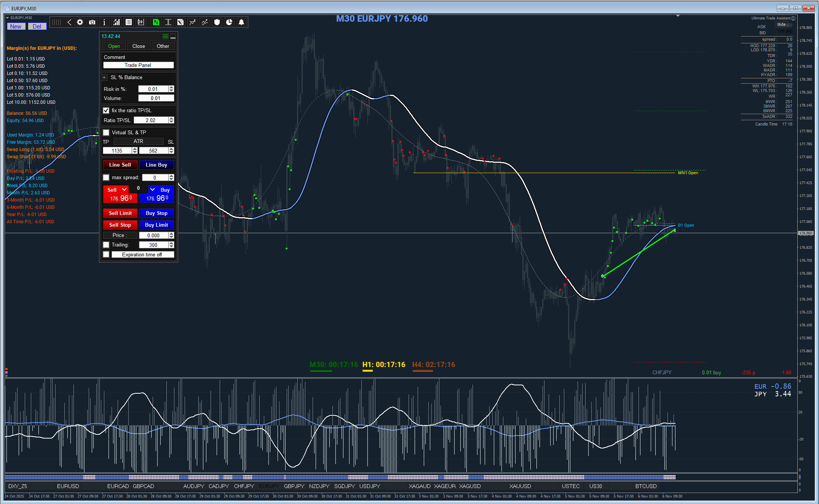This screenshot has height=504, width=819.
Task: Enable the Trailing checkbox
Action: tap(106, 245)
